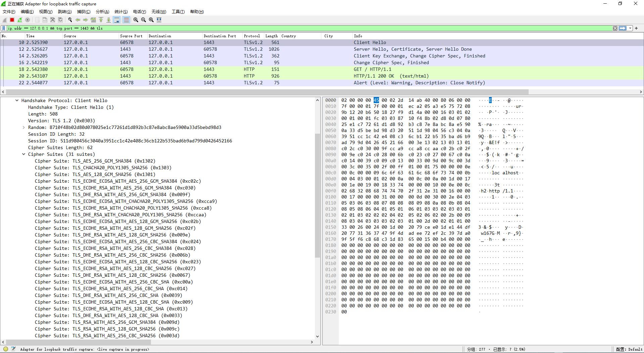Reset text to normal size

pos(151,20)
